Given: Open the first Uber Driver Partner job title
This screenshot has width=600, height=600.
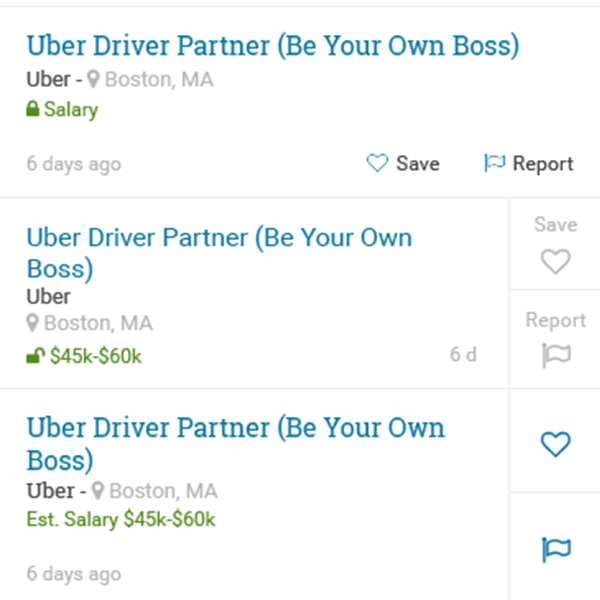Looking at the screenshot, I should point(273,46).
